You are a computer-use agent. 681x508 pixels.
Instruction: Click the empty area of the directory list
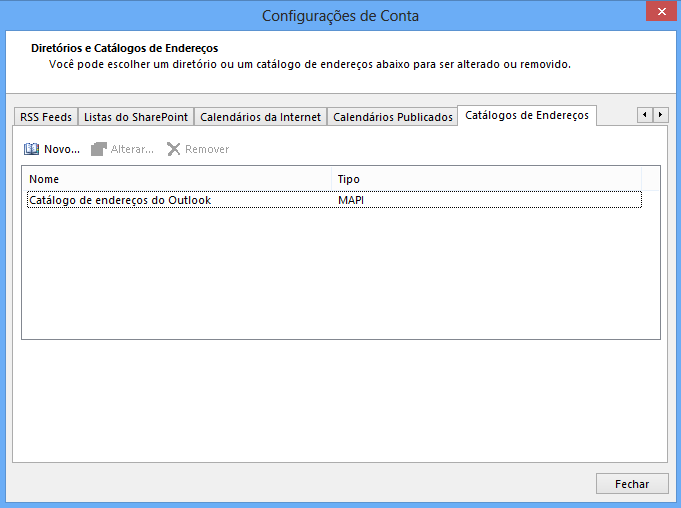[340, 280]
